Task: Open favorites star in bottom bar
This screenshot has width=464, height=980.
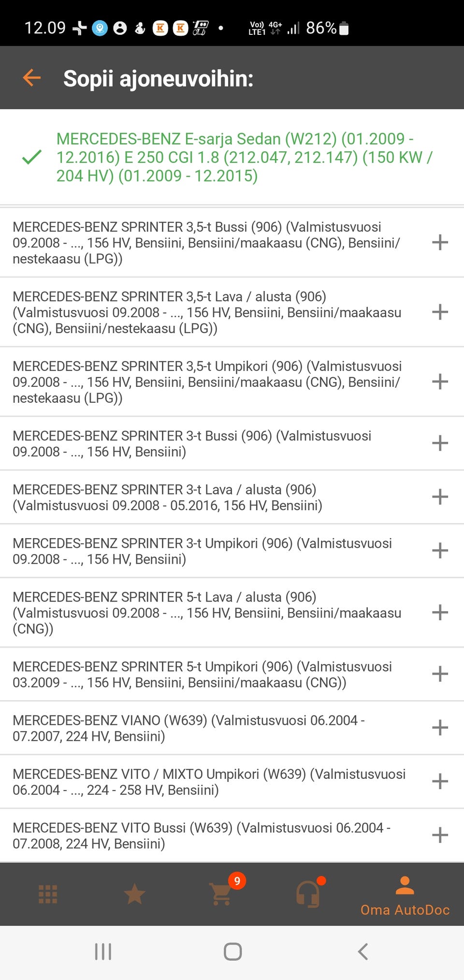Action: point(134,894)
